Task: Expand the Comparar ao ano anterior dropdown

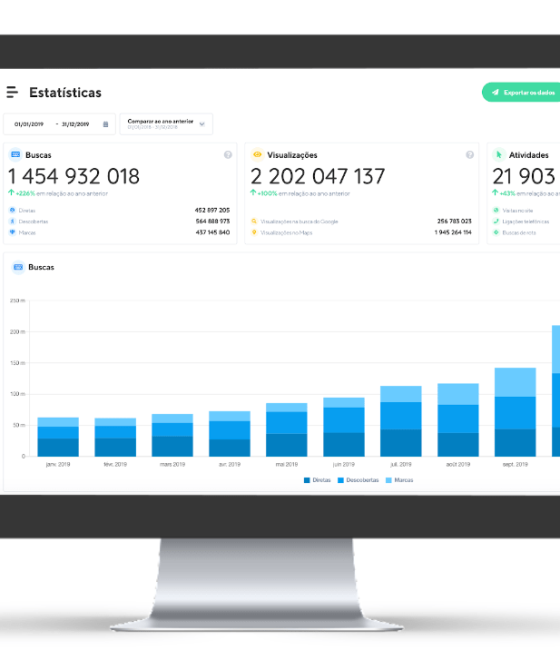Action: click(166, 124)
